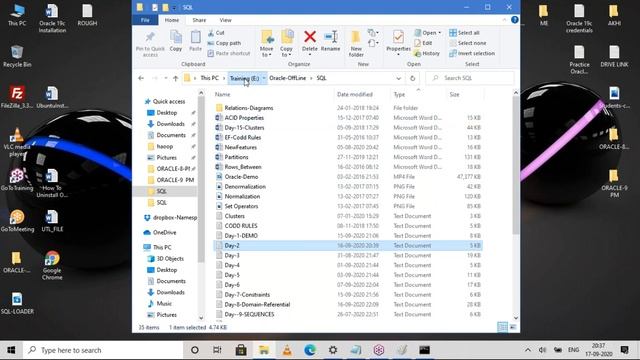The height and width of the screenshot is (360, 640).
Task: Go up one level with up arrow
Action: (x=176, y=78)
